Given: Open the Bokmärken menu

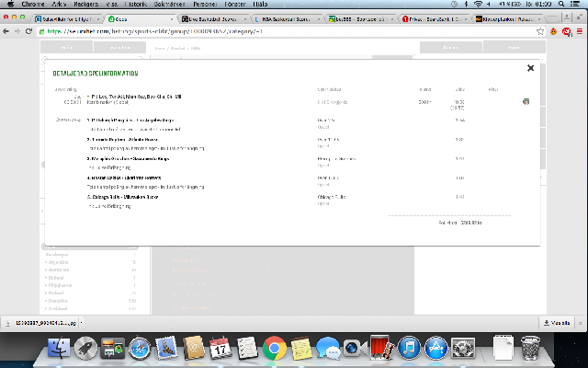Looking at the screenshot, I should click(x=169, y=4).
